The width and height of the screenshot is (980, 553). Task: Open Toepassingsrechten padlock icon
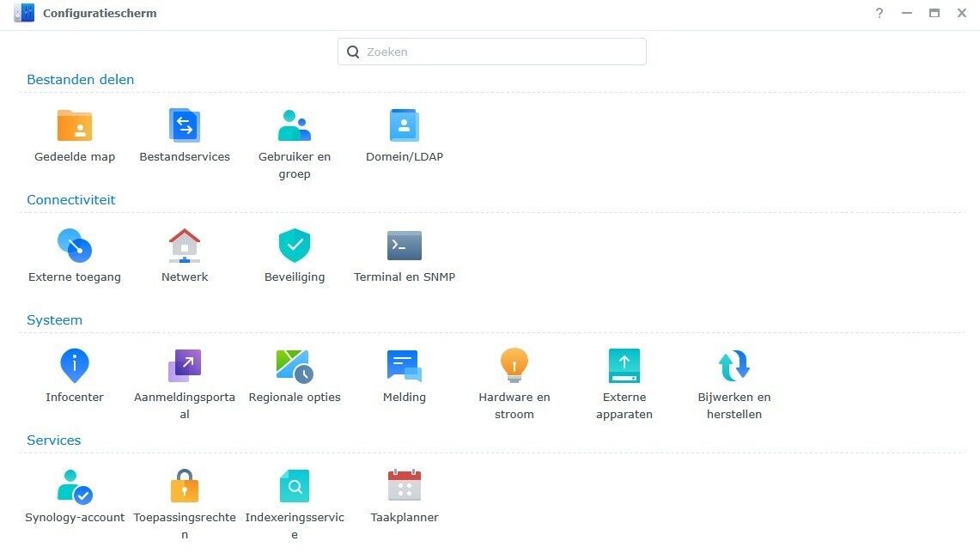coord(185,486)
